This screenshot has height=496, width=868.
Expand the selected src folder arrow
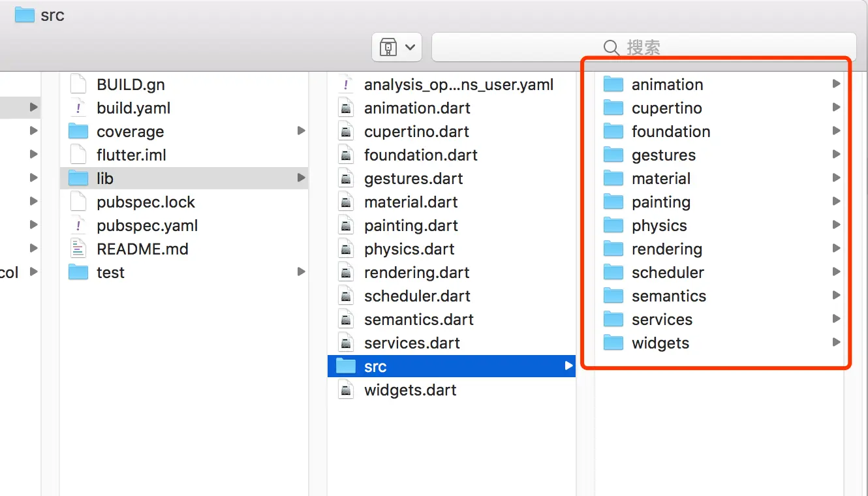pyautogui.click(x=568, y=366)
